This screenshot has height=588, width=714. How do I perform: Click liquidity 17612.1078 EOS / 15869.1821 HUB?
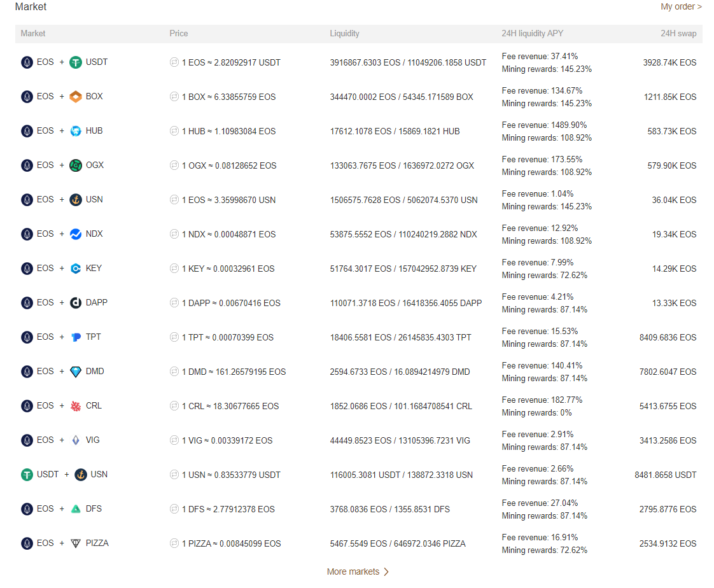[x=395, y=131]
